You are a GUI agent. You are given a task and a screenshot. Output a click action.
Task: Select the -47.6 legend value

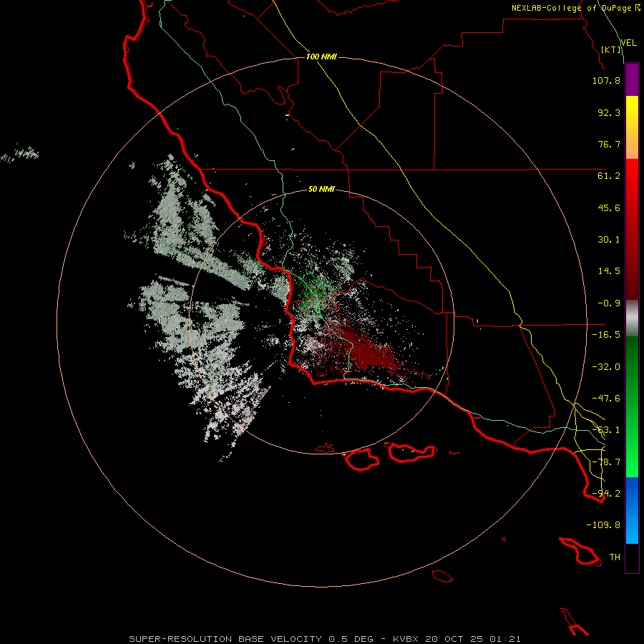pos(606,399)
